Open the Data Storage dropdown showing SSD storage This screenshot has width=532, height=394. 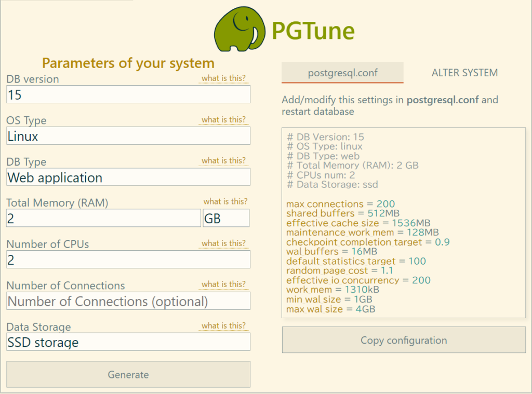[x=128, y=342]
